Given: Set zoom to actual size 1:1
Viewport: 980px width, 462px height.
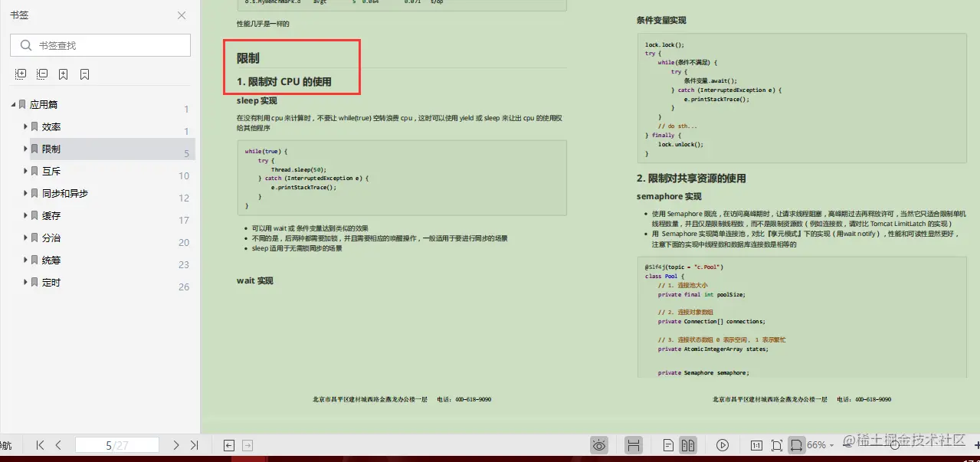Looking at the screenshot, I should pos(756,444).
